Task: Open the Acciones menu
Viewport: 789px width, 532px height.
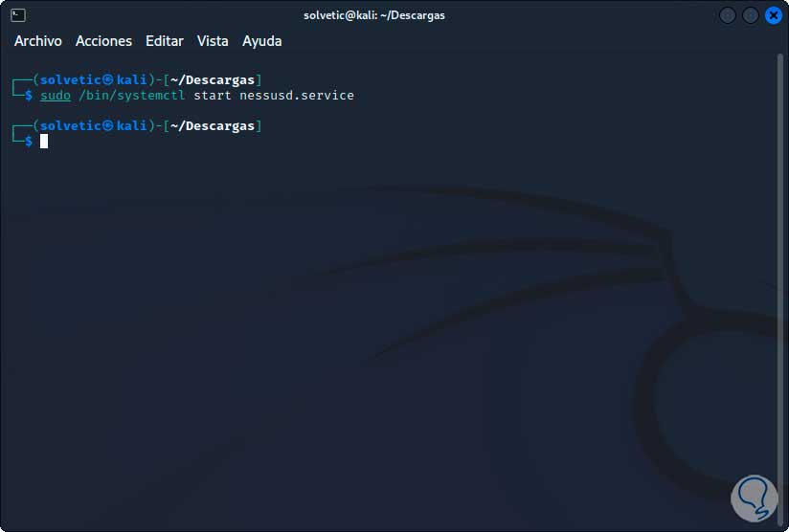Action: 103,41
